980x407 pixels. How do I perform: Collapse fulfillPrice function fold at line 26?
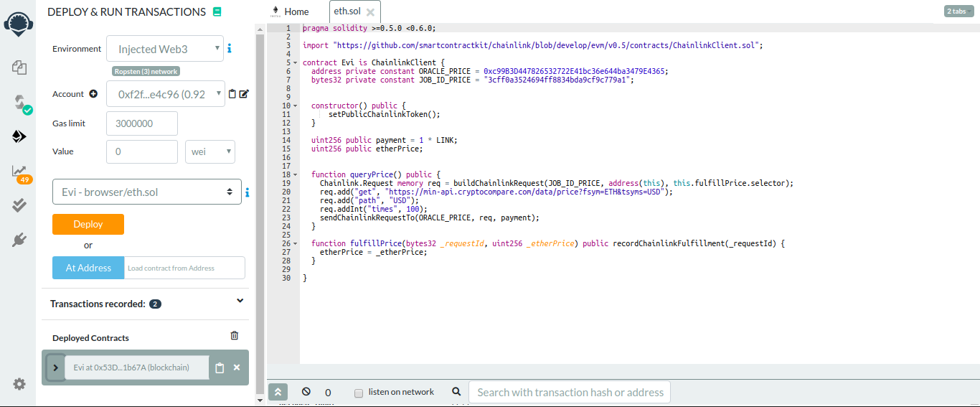point(295,243)
